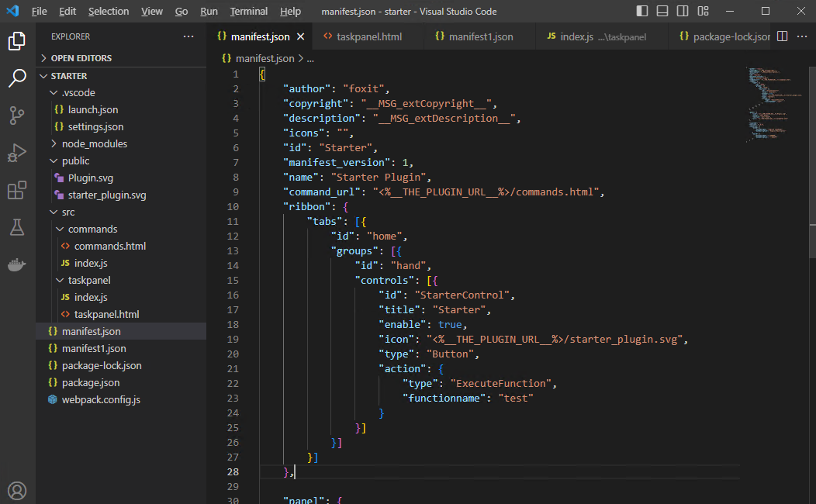Image resolution: width=816 pixels, height=504 pixels.
Task: Click the "ExecuteFunction" value text
Action: click(500, 383)
